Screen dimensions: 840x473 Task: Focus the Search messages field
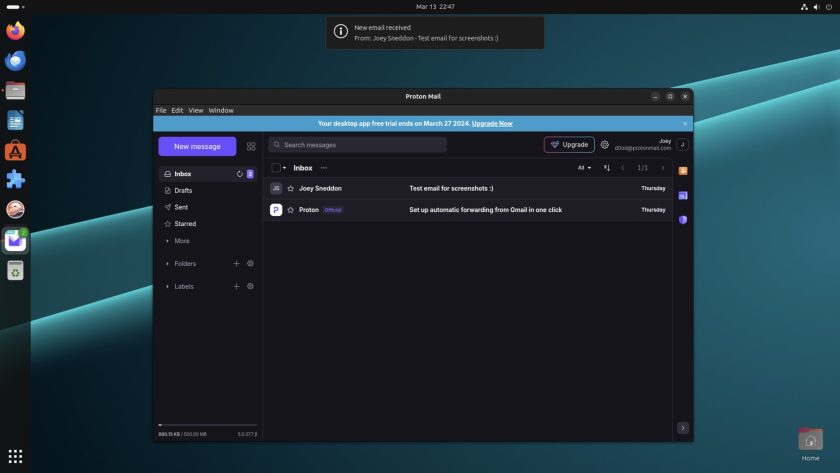pyautogui.click(x=357, y=145)
